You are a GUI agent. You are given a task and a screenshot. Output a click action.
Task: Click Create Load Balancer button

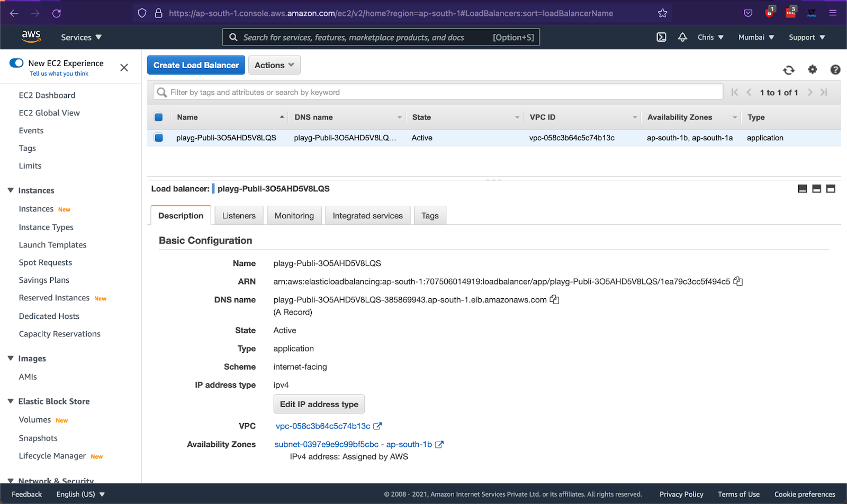point(196,65)
